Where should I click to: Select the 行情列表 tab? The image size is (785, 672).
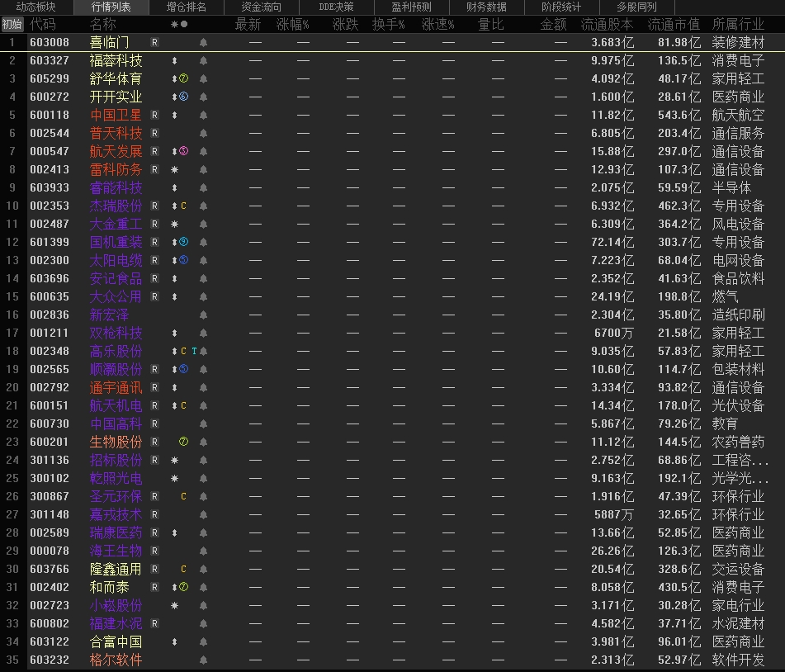[x=111, y=7]
